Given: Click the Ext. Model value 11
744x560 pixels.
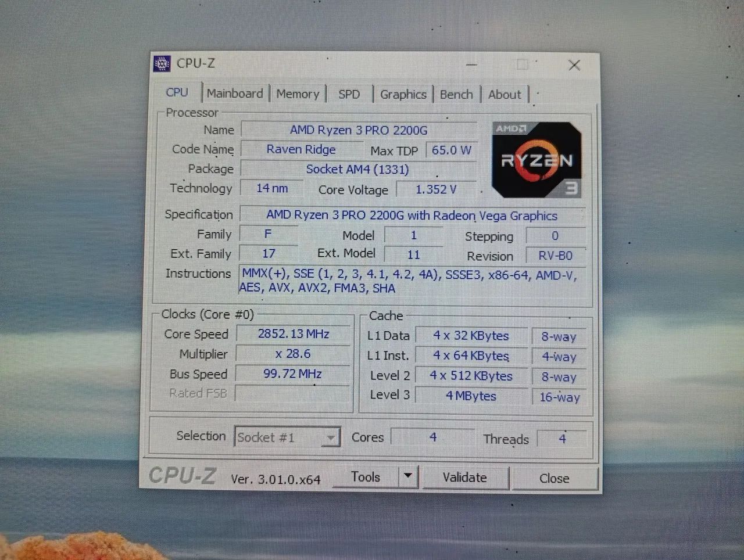Looking at the screenshot, I should [x=413, y=254].
